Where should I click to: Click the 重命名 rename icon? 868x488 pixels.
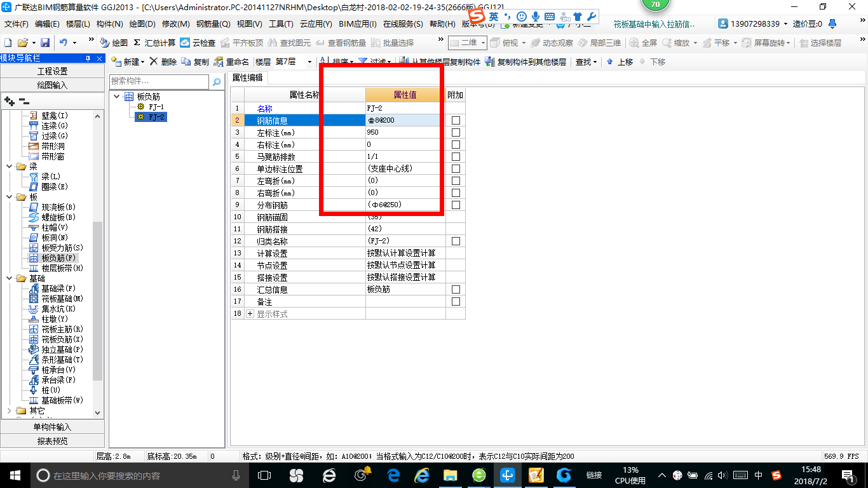coord(219,62)
